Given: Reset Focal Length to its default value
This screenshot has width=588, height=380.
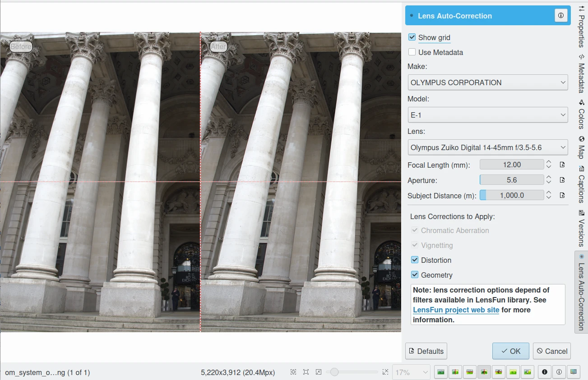Looking at the screenshot, I should point(562,165).
